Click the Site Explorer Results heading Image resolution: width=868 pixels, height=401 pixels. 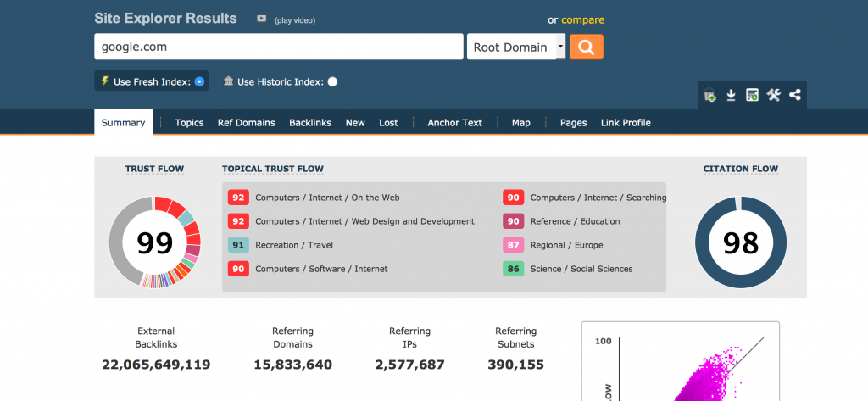165,19
